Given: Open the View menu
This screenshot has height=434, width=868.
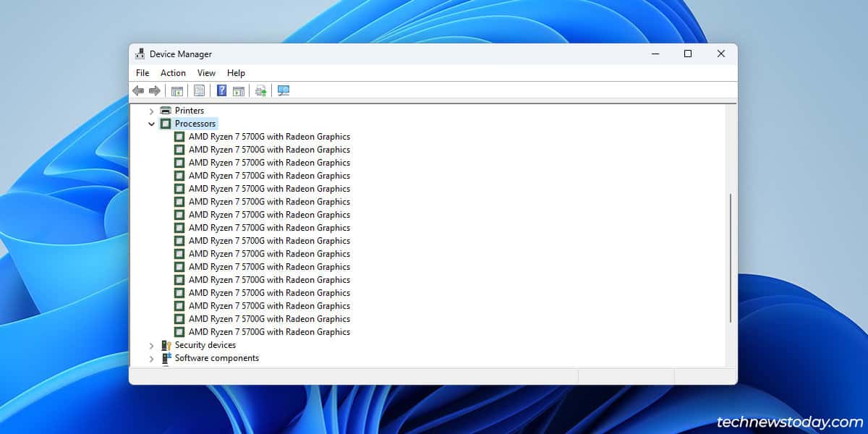Looking at the screenshot, I should point(206,72).
